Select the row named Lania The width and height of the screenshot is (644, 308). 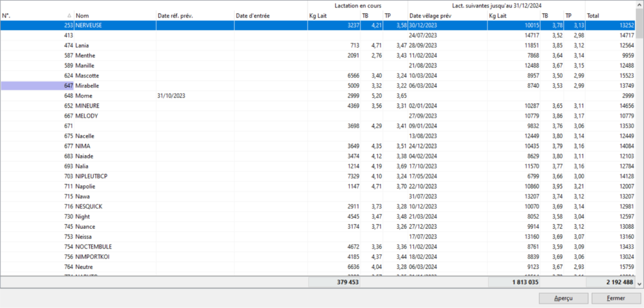(x=318, y=45)
